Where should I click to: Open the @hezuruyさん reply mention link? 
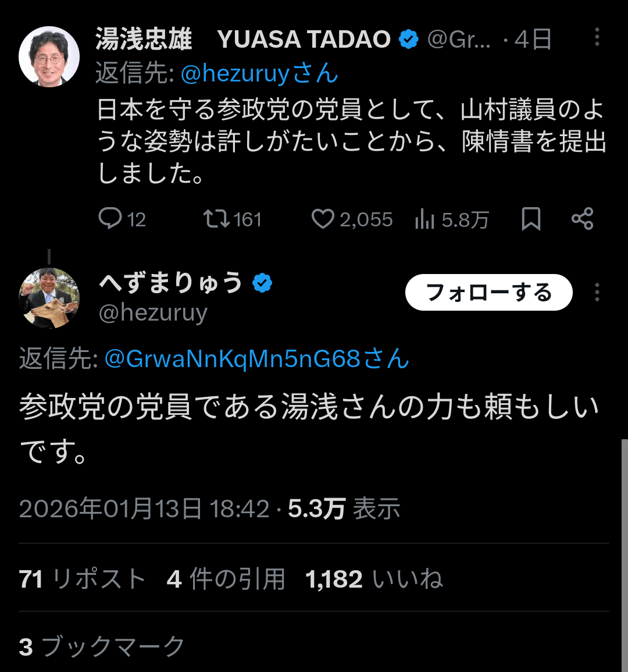tap(259, 74)
